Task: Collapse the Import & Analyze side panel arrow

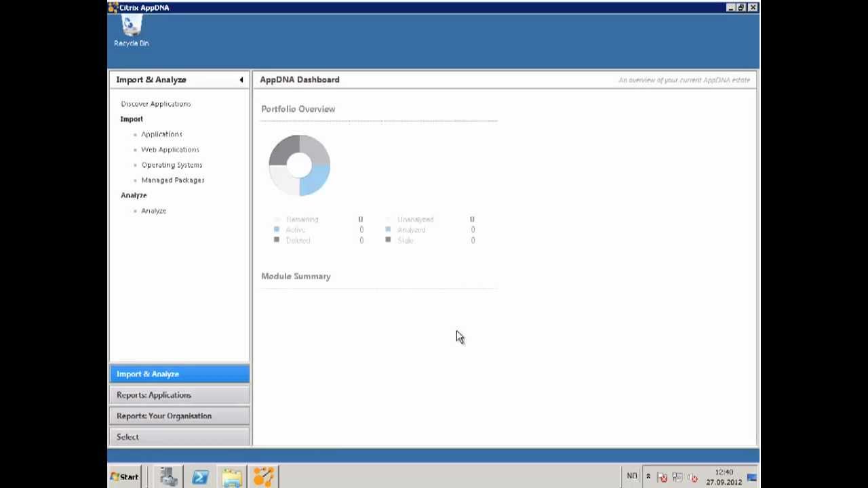Action: coord(241,80)
